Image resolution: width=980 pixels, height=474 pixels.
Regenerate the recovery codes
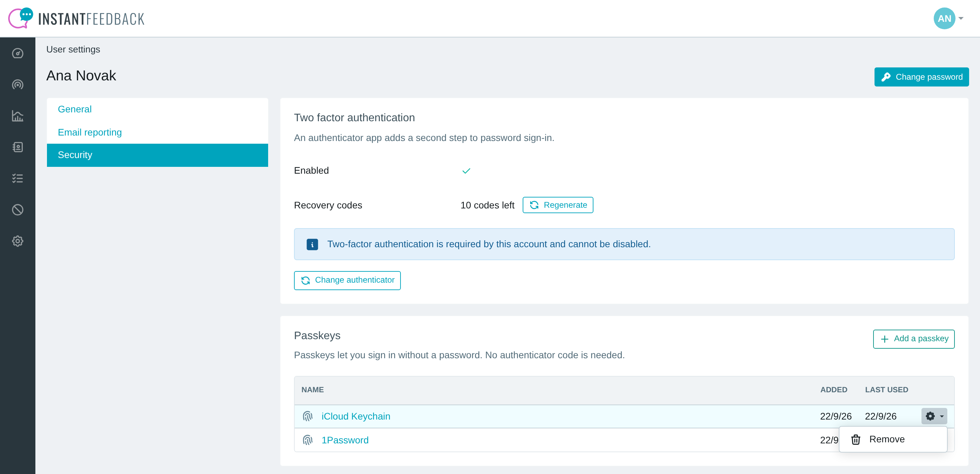point(558,205)
